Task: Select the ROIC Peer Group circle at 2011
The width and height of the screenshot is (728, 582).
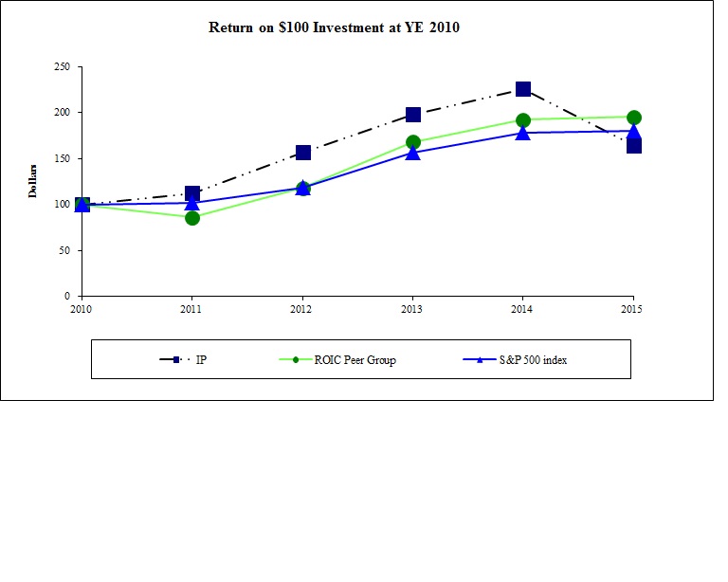Action: click(192, 218)
